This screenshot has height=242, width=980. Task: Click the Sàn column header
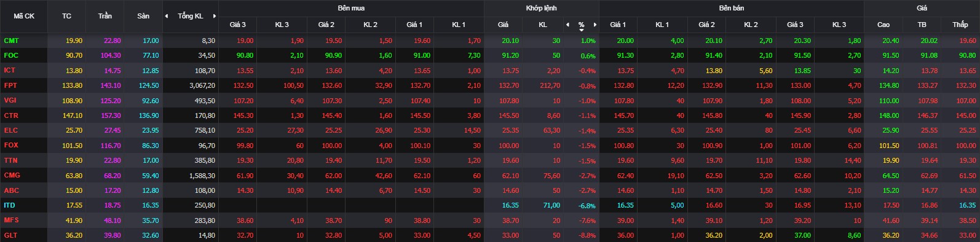click(143, 16)
